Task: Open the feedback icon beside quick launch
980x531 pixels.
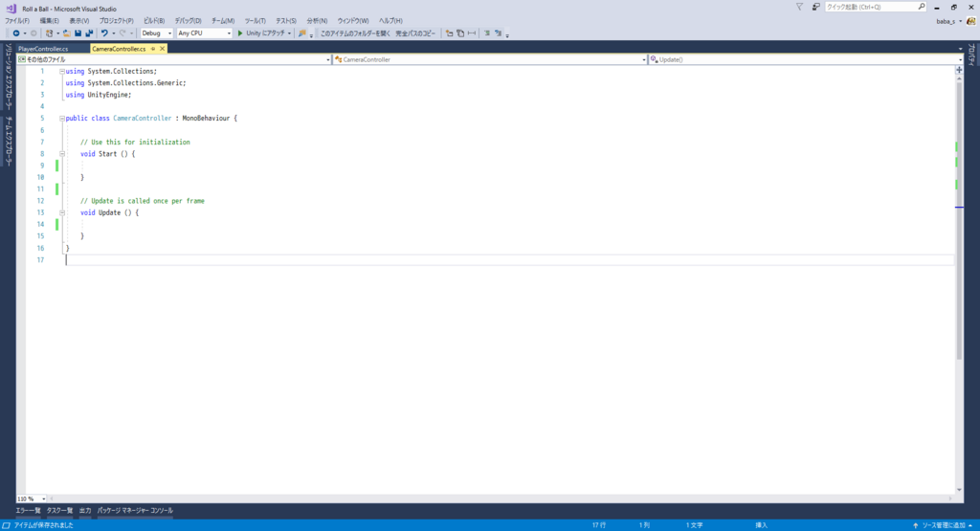Action: [x=815, y=7]
